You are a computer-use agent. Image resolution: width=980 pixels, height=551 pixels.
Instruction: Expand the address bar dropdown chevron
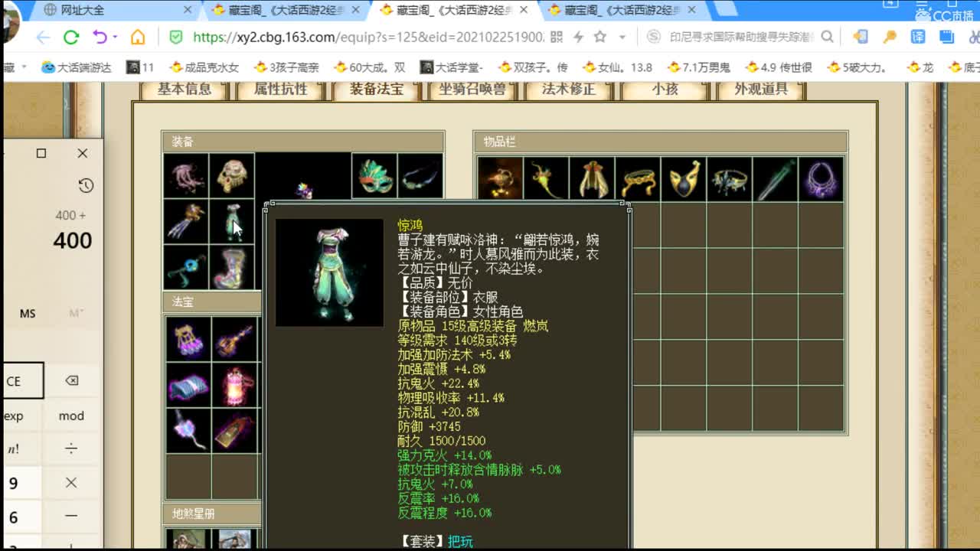pos(622,37)
